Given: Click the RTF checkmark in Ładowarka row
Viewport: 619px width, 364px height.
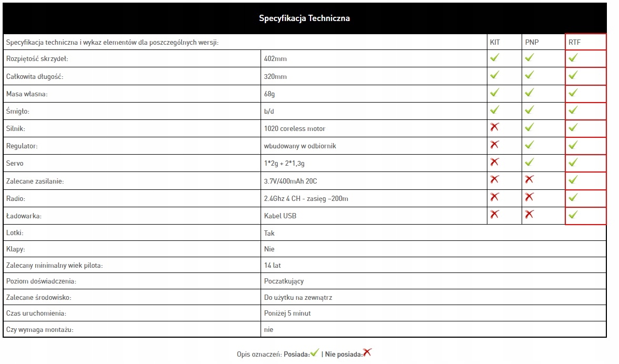Looking at the screenshot, I should click(573, 215).
